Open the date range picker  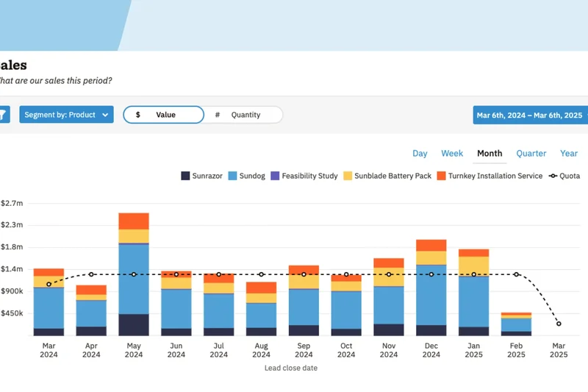point(529,115)
